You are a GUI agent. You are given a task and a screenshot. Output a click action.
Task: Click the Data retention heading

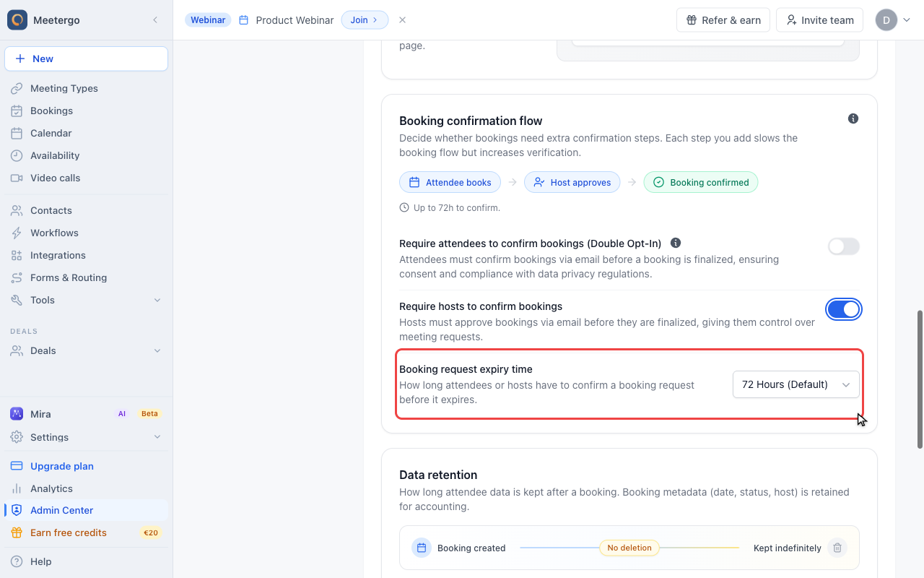[x=438, y=475]
